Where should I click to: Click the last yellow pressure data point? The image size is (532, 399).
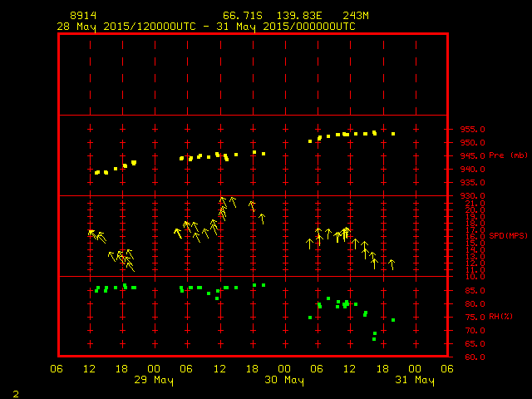[x=393, y=134]
